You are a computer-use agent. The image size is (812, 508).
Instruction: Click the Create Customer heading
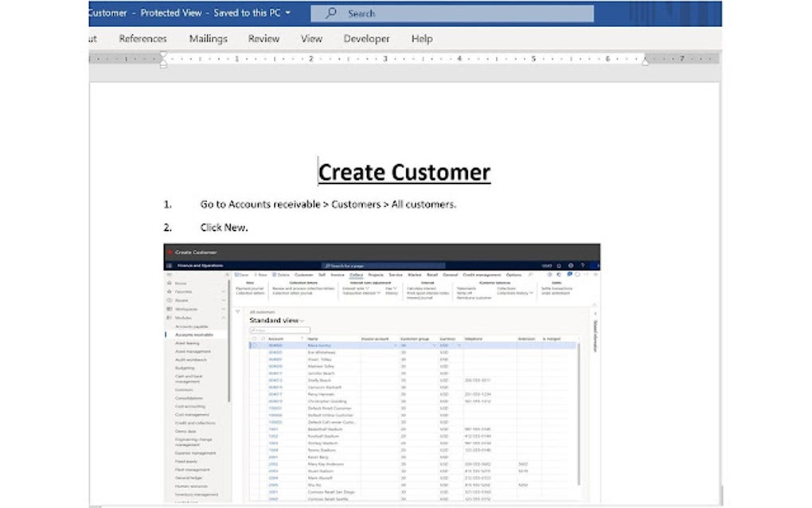tap(404, 172)
